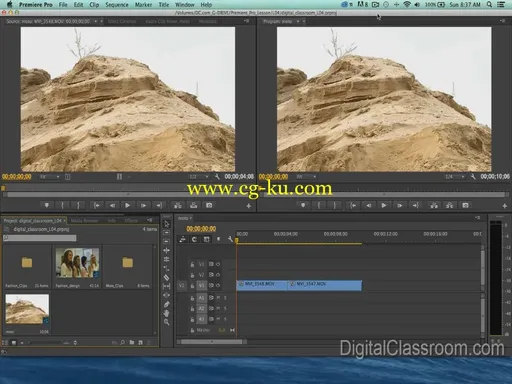Image resolution: width=512 pixels, height=384 pixels.
Task: Click the timeline Add Marker icon
Action: point(218,239)
